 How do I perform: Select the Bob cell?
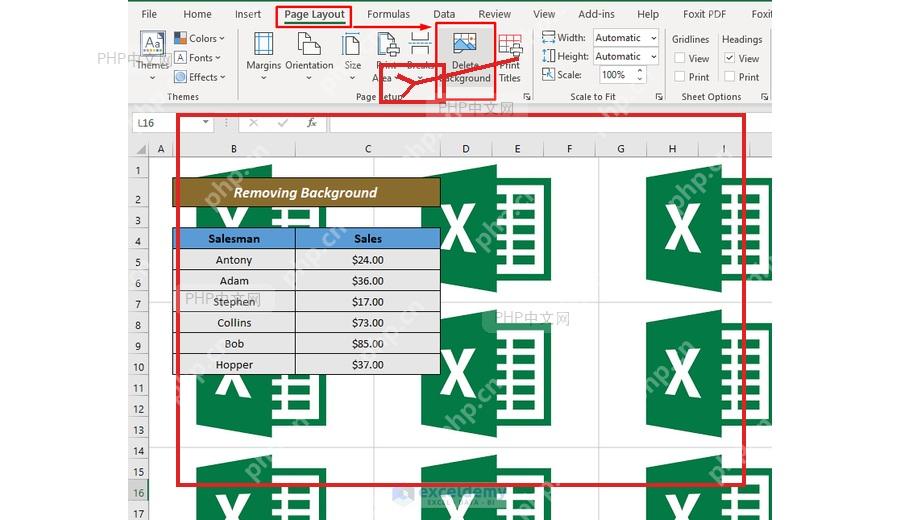(x=234, y=344)
